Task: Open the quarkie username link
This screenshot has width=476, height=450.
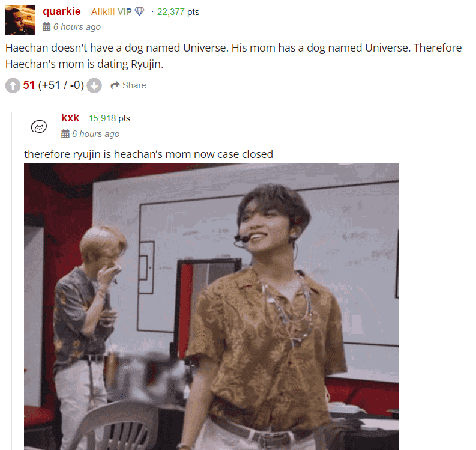Action: tap(62, 11)
